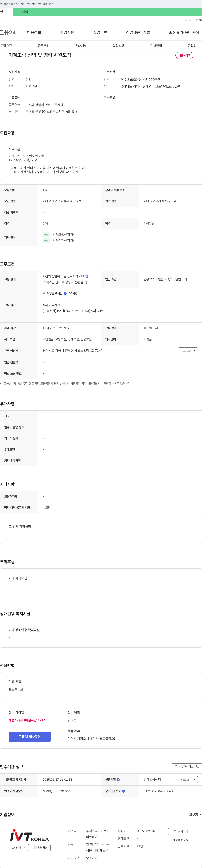This screenshot has width=202, height=868.
Task: Click the 비희망 military service value
Action: tap(47, 508)
